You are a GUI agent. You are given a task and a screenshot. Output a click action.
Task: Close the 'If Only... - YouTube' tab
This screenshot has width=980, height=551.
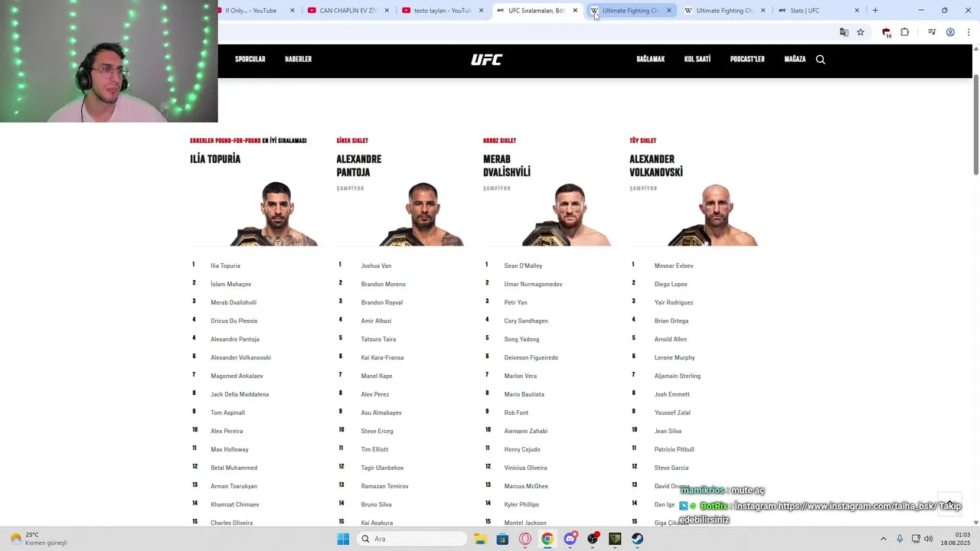point(292,11)
